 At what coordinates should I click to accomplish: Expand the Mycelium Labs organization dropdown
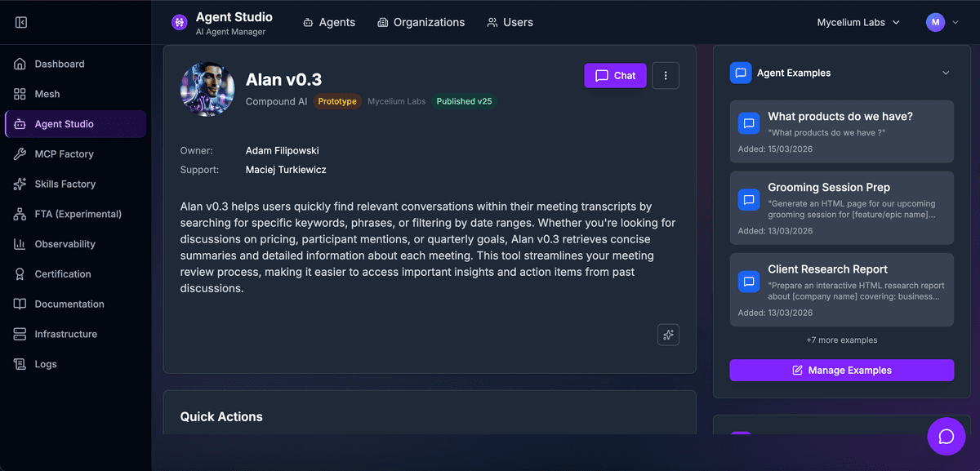click(858, 23)
